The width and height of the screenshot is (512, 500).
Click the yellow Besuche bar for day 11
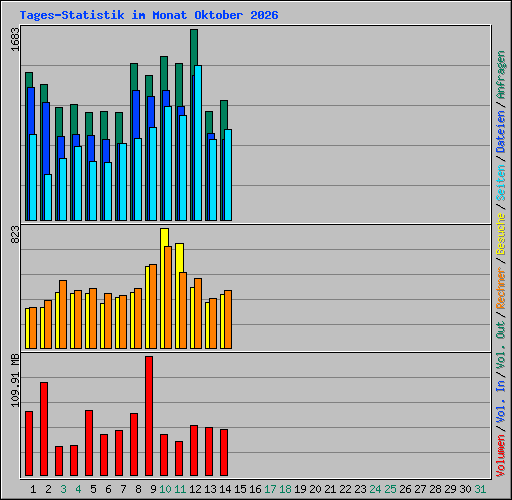179,257
